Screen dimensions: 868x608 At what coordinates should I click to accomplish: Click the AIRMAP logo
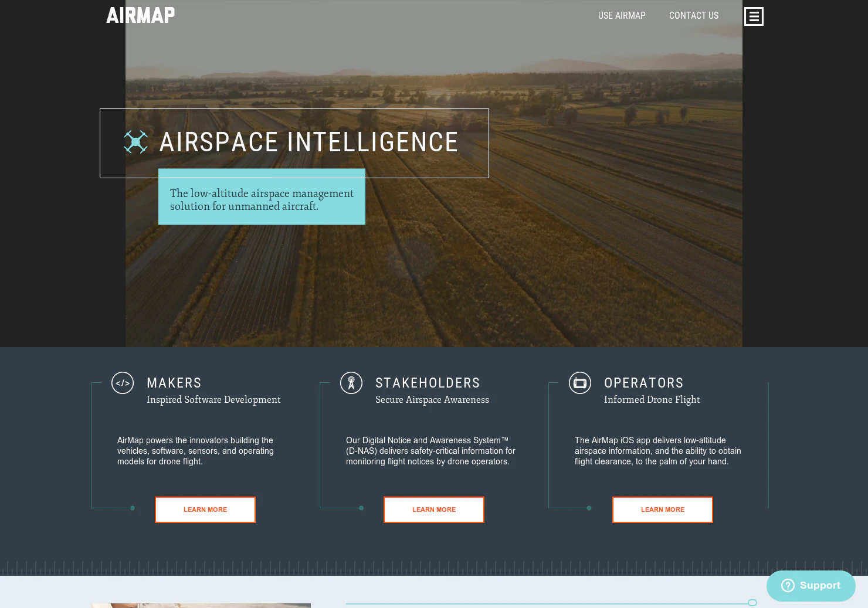click(140, 15)
